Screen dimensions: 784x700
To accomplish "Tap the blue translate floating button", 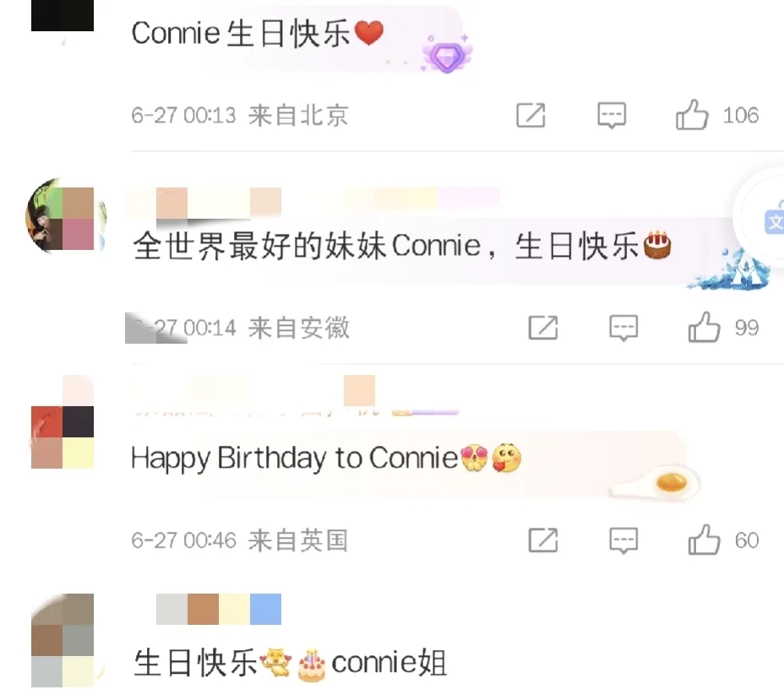I will tap(774, 220).
